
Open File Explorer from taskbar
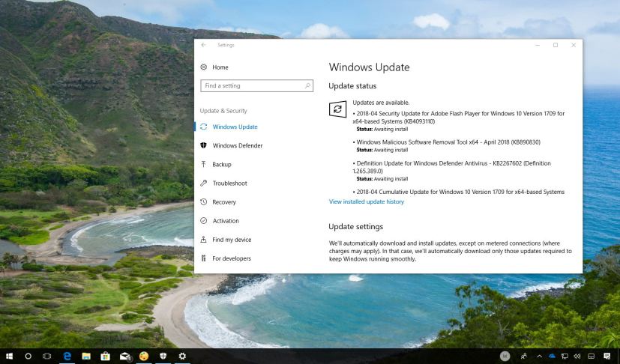pos(86,356)
